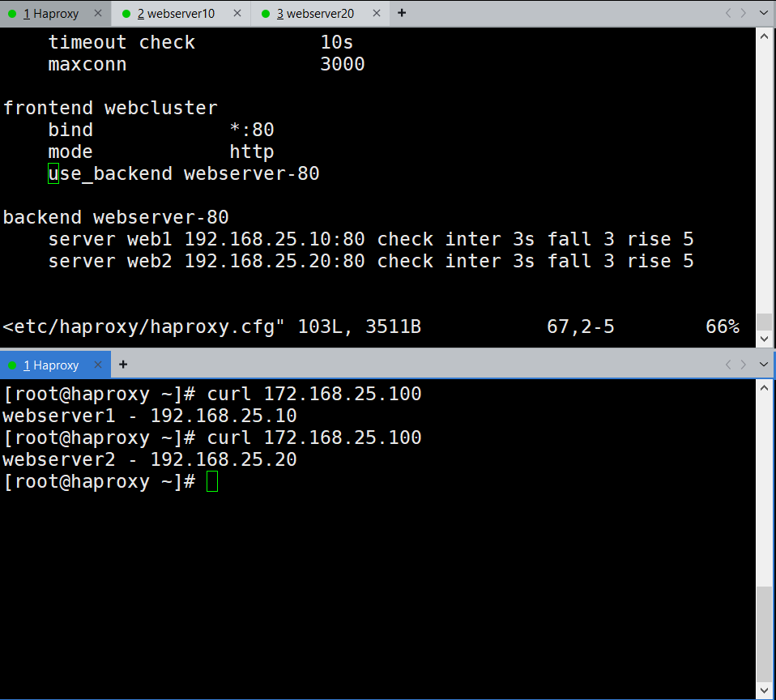Click the top terminal scrollbar down arrow

(764, 339)
